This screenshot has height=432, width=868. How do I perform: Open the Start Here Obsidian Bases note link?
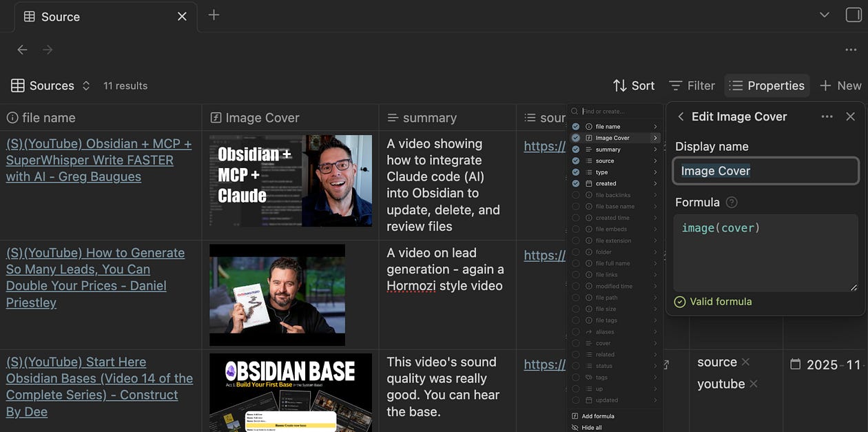(99, 387)
